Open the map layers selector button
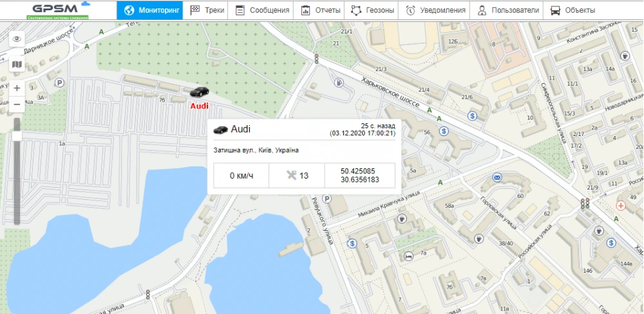Image resolution: width=644 pixels, height=314 pixels. [17, 64]
